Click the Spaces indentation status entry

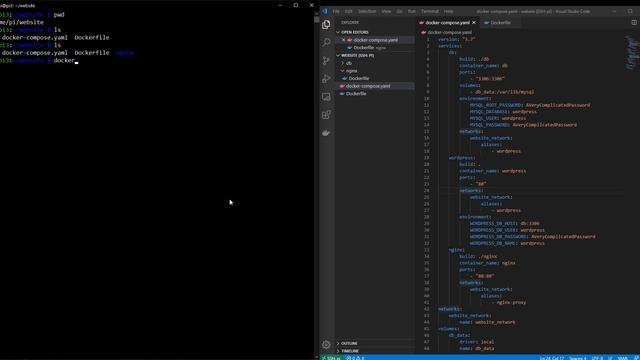(x=578, y=358)
